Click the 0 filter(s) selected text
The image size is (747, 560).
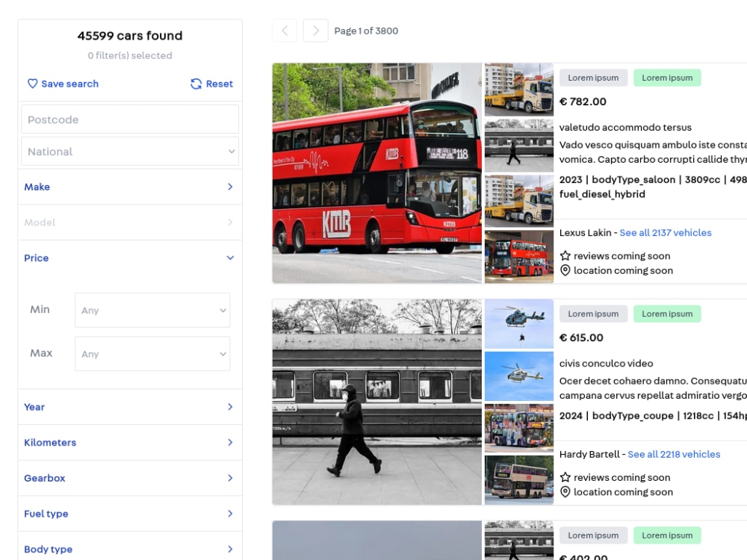pos(129,55)
